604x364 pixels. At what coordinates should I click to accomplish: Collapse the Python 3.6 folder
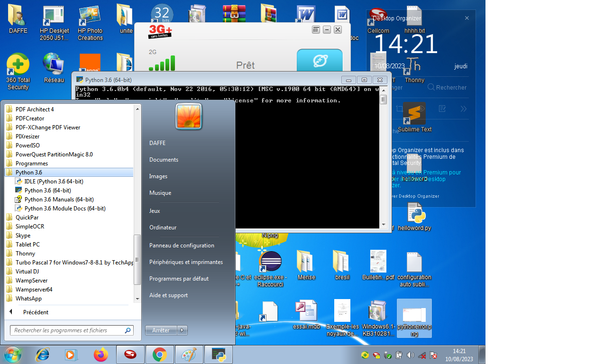[28, 173]
